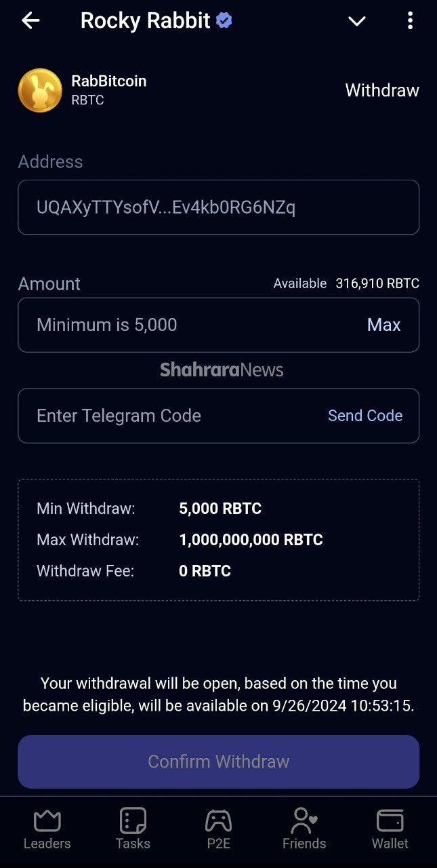Open the Leaders tab

[47, 829]
